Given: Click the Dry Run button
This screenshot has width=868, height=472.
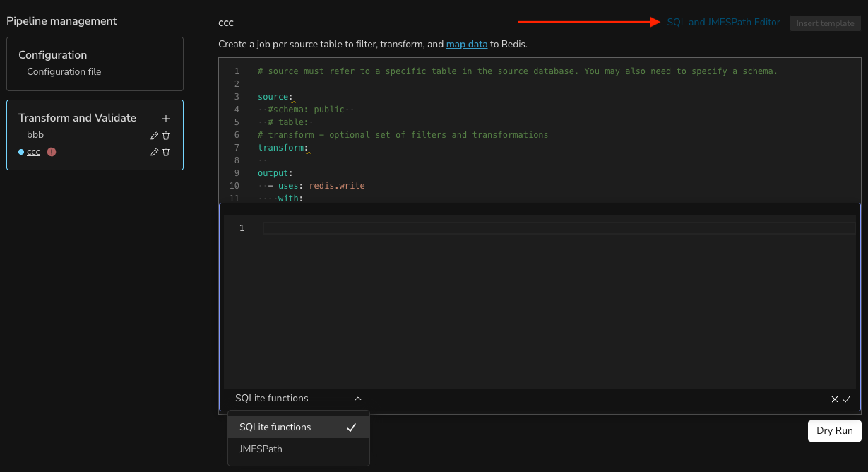Looking at the screenshot, I should [834, 431].
